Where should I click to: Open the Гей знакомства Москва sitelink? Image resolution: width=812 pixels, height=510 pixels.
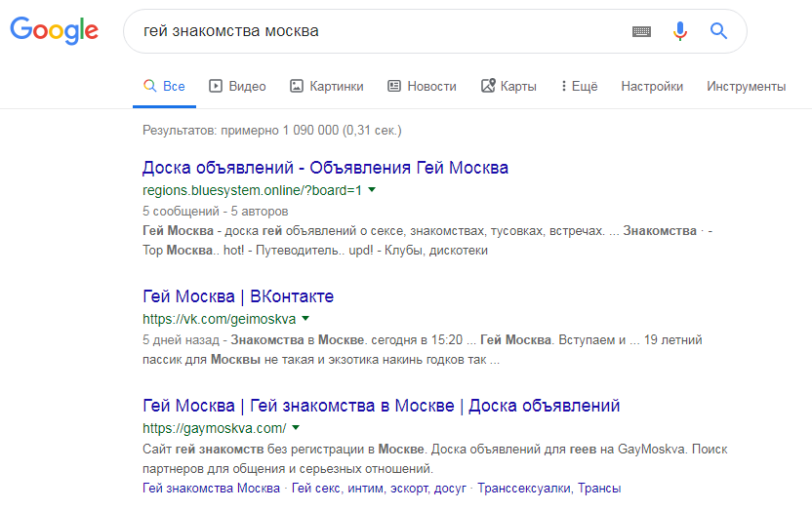click(x=211, y=489)
